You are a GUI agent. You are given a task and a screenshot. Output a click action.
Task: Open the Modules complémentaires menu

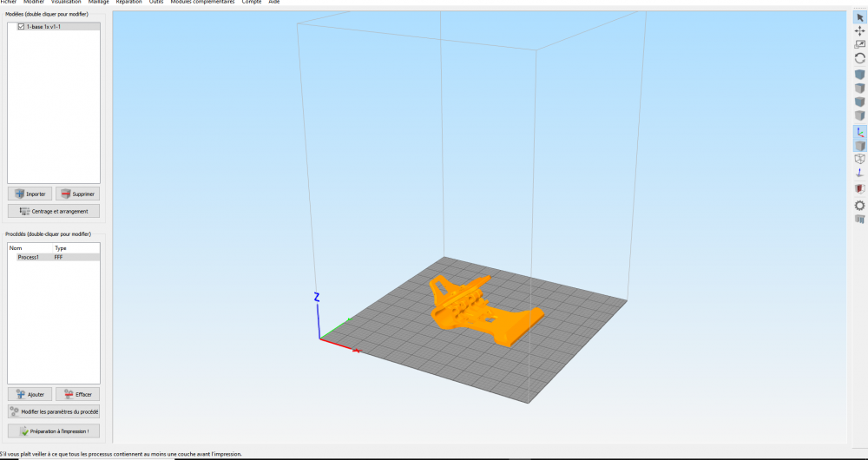(202, 3)
